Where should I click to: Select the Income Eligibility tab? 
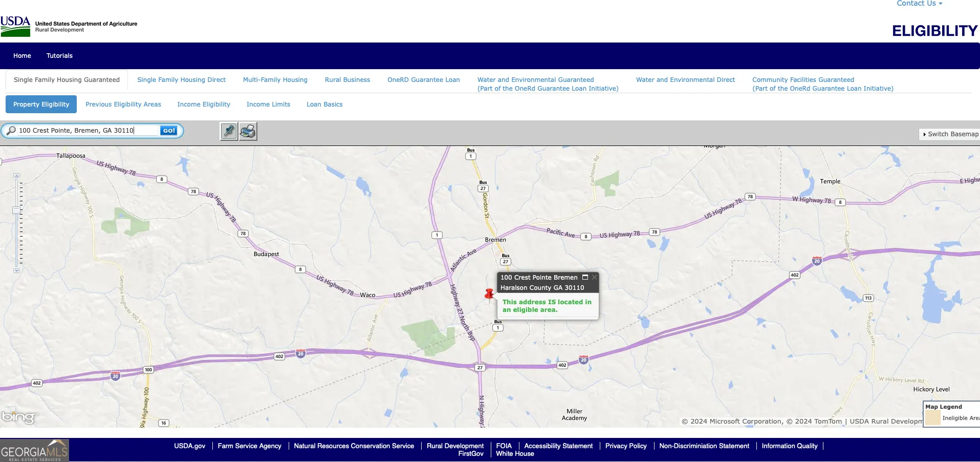204,104
